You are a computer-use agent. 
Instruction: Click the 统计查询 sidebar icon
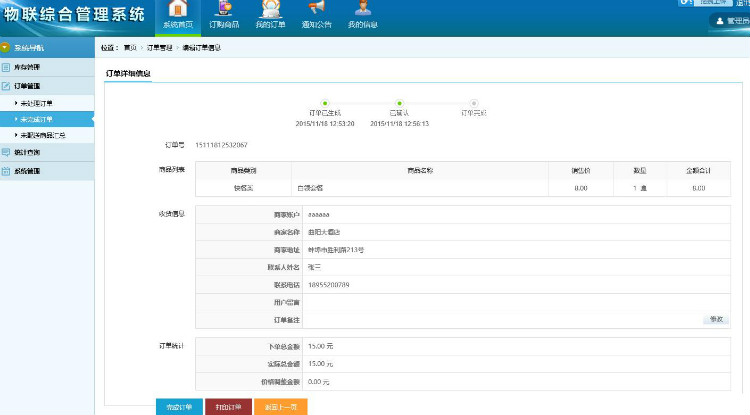pos(6,151)
